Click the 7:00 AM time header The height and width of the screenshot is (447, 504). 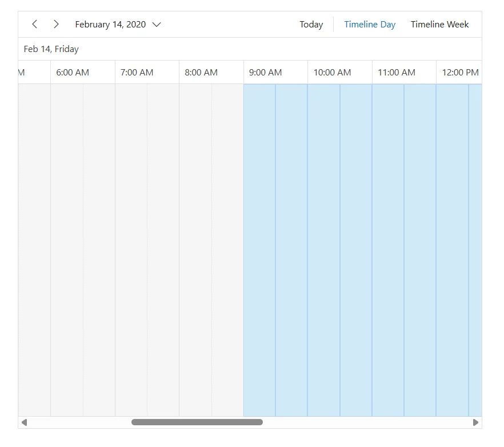(x=147, y=73)
